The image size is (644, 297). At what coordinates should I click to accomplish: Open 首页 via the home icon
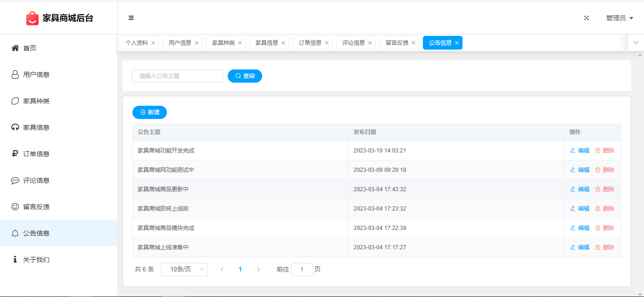click(x=15, y=48)
